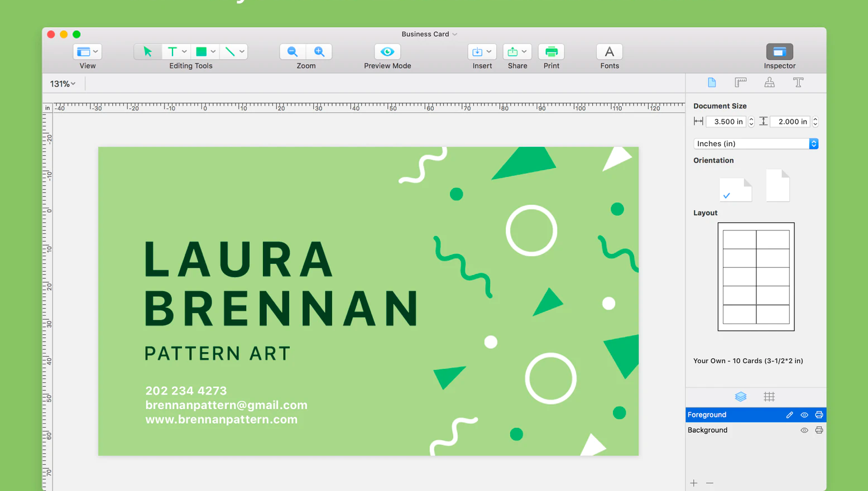This screenshot has height=491, width=868.
Task: Click the Zoom out magnifier
Action: pyautogui.click(x=292, y=51)
